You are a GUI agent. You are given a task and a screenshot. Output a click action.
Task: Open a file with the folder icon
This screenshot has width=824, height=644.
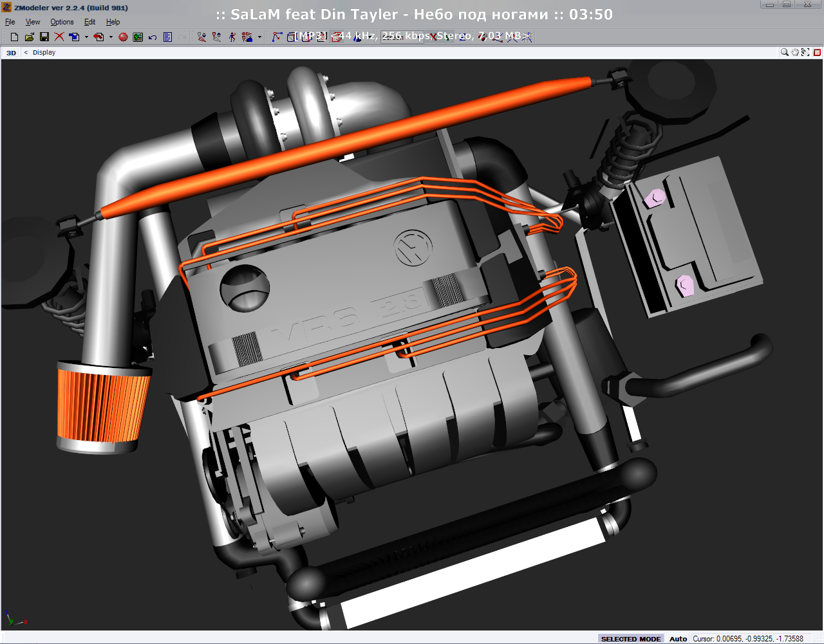(30, 37)
